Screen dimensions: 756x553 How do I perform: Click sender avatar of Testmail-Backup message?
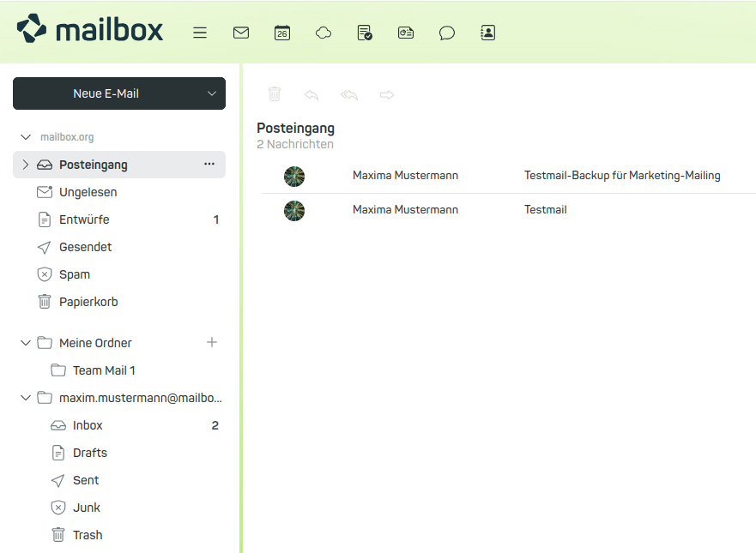pyautogui.click(x=294, y=177)
